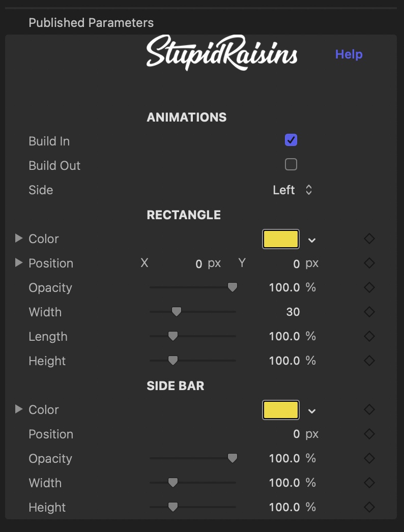Click the Rectangle yellow color swatch
404x532 pixels.
pos(281,239)
